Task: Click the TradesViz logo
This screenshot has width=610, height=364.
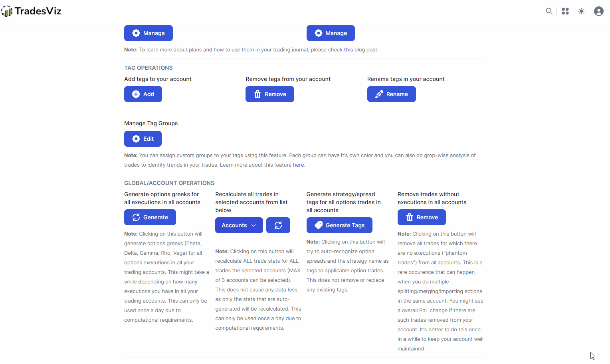Action: click(x=32, y=11)
